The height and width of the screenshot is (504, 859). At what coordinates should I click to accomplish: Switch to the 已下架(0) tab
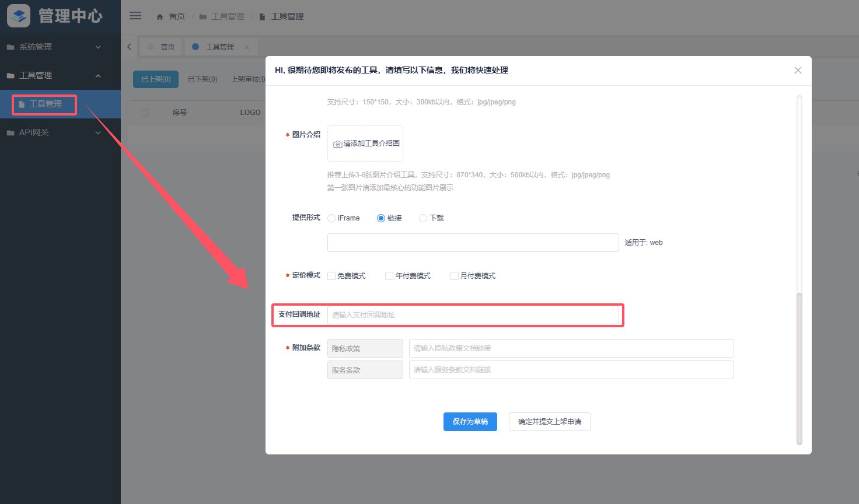click(x=202, y=79)
